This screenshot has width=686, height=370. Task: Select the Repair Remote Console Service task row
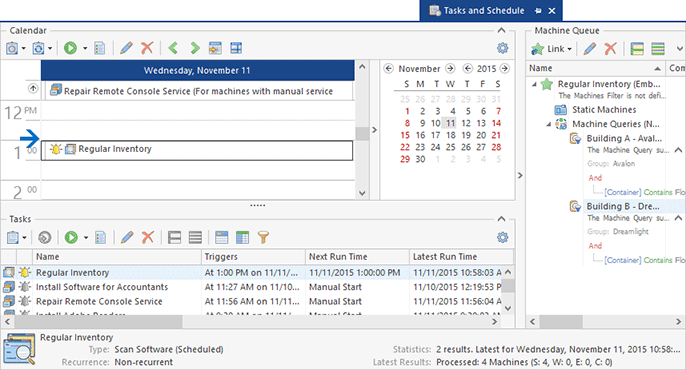pos(252,301)
